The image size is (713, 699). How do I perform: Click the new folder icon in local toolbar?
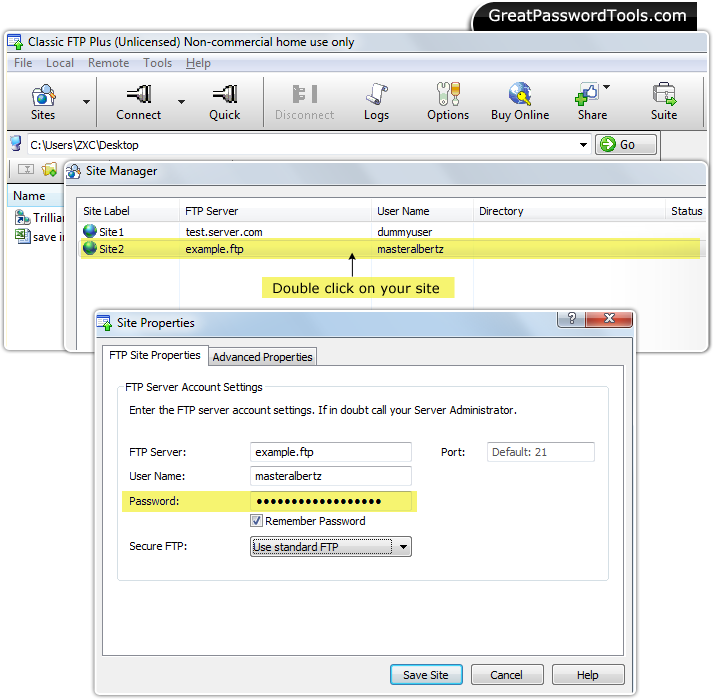[x=49, y=170]
